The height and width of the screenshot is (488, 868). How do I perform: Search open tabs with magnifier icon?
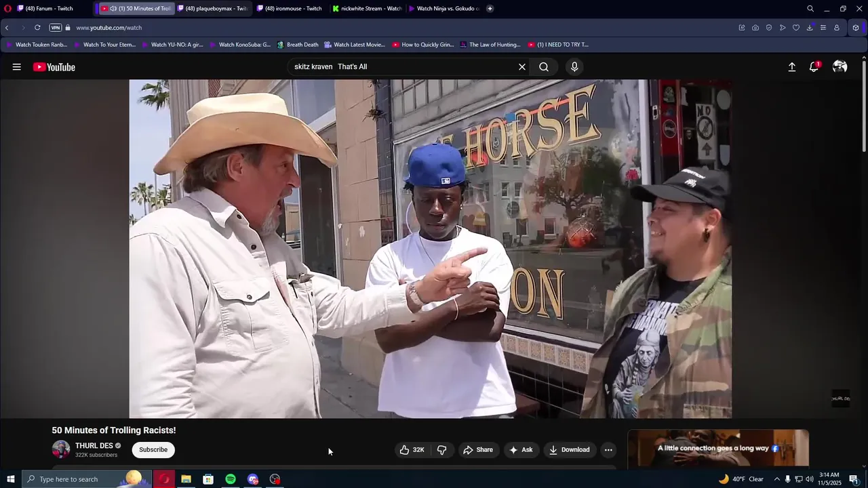[x=810, y=9]
